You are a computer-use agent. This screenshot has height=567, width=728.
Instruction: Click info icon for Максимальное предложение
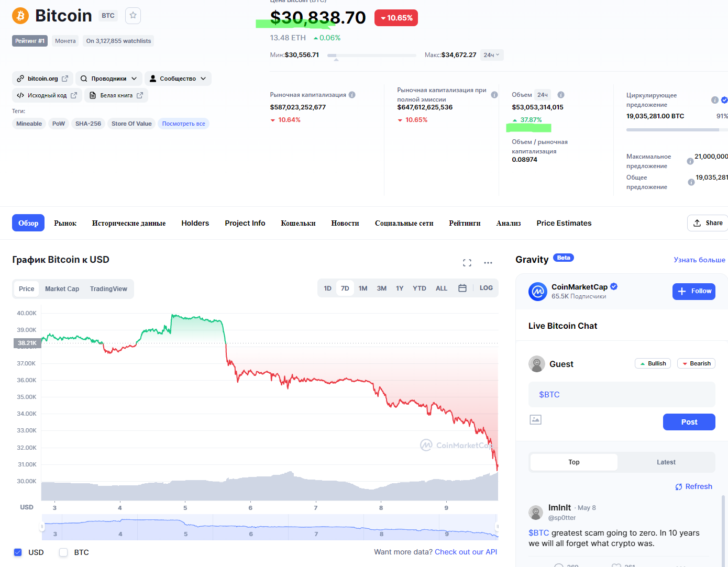tap(690, 161)
